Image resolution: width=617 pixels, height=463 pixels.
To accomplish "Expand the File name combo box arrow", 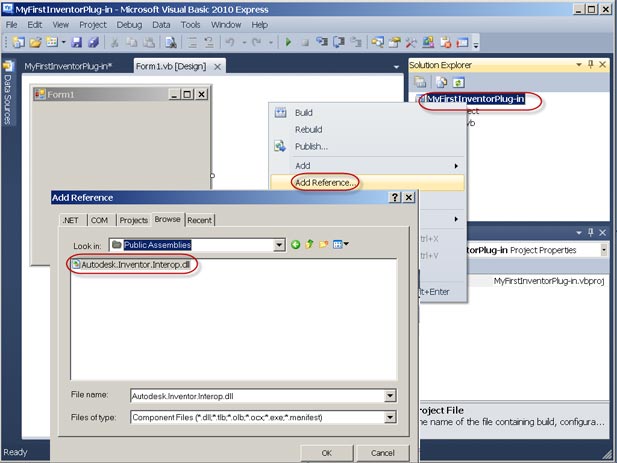I will (389, 396).
